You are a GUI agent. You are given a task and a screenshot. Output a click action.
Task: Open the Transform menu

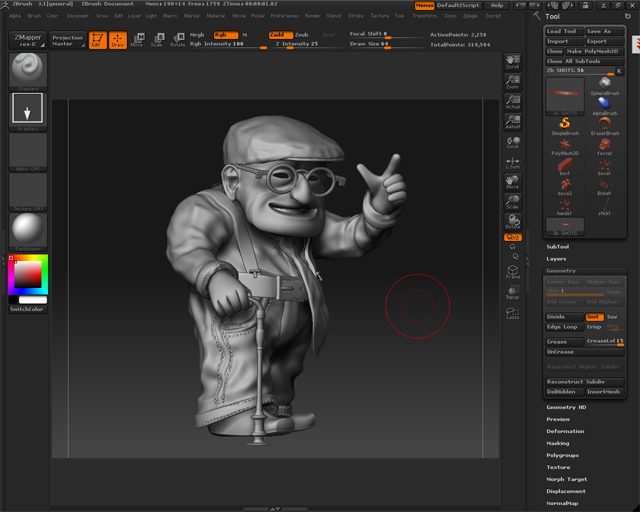[424, 16]
